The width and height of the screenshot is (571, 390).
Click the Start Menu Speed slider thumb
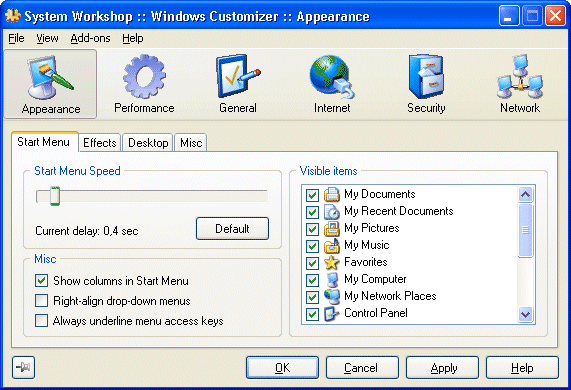(55, 196)
